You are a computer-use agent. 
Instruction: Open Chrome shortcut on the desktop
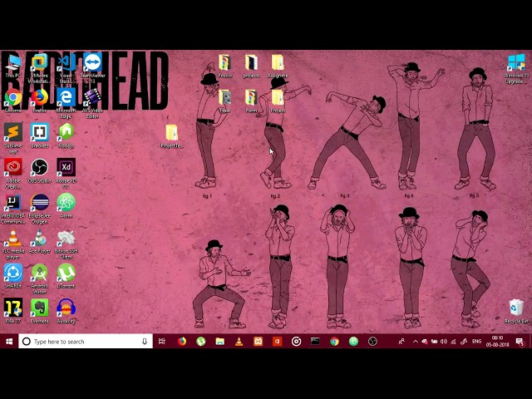tap(13, 101)
